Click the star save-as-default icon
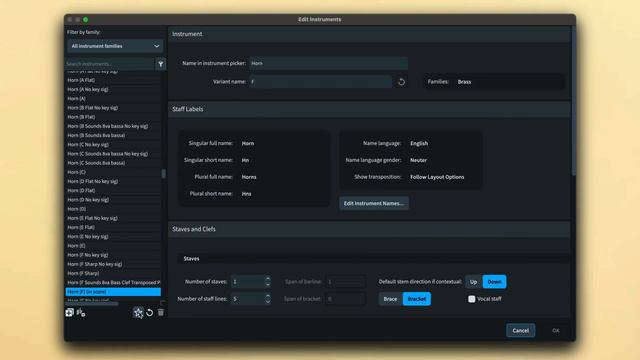Screen dimensions: 640x360 coord(138,313)
